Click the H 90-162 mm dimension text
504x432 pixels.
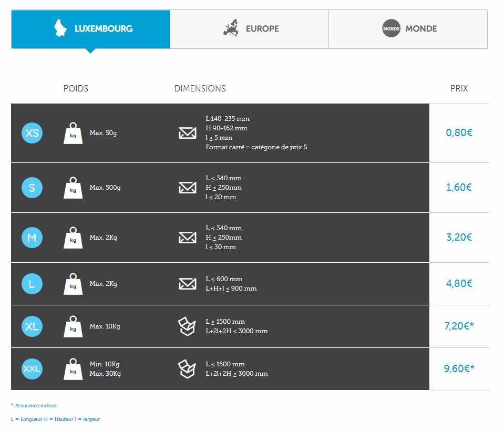(227, 128)
